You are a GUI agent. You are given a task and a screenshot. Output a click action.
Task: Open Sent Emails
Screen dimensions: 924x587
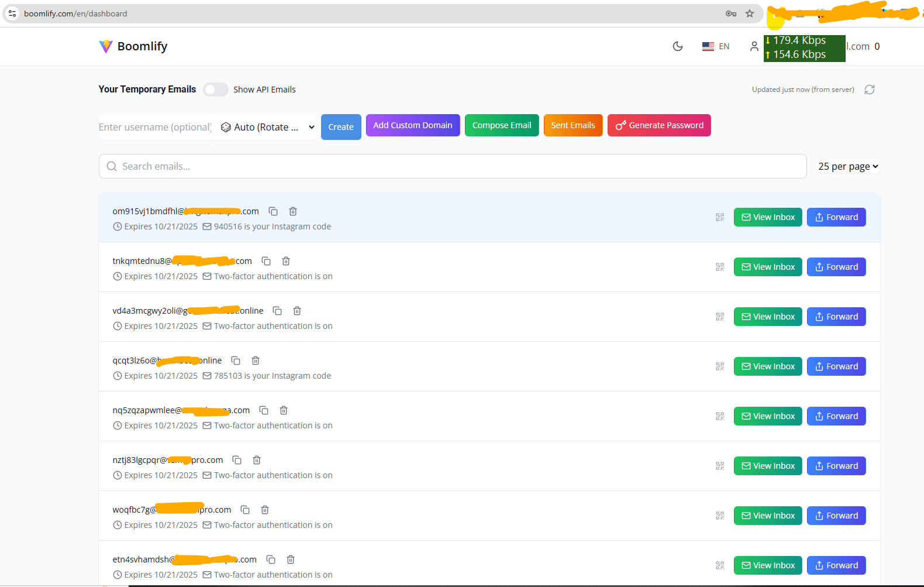pos(573,125)
